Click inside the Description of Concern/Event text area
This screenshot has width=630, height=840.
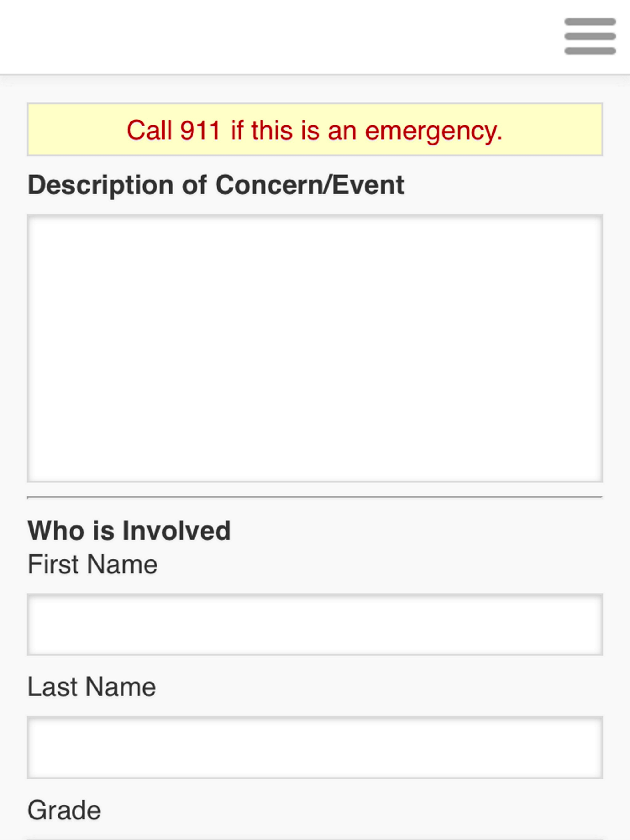click(315, 348)
